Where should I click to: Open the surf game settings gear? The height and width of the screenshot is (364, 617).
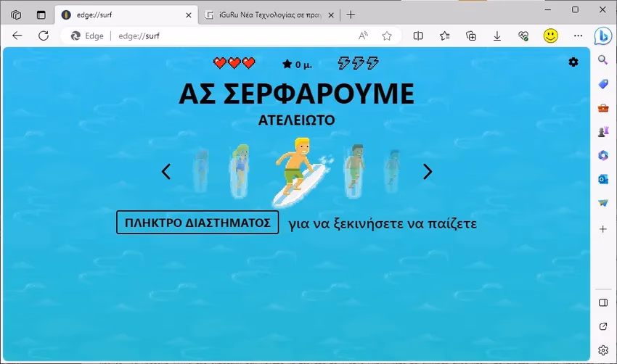pyautogui.click(x=573, y=62)
